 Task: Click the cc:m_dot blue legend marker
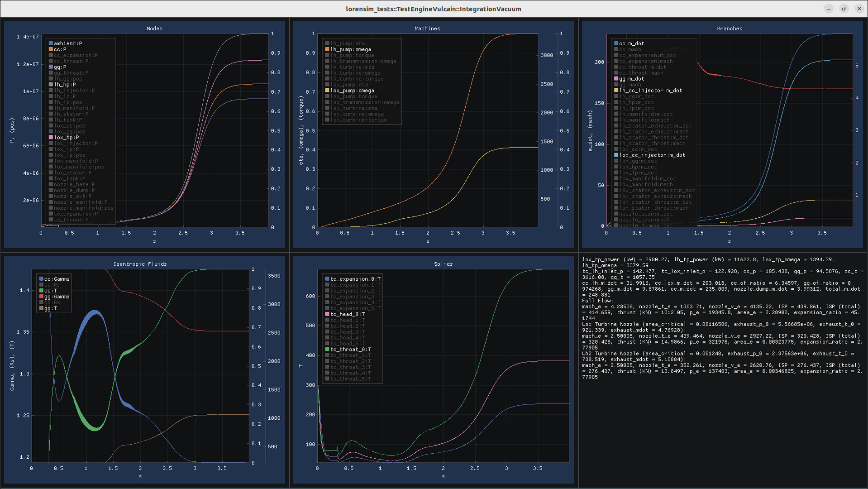tap(616, 43)
